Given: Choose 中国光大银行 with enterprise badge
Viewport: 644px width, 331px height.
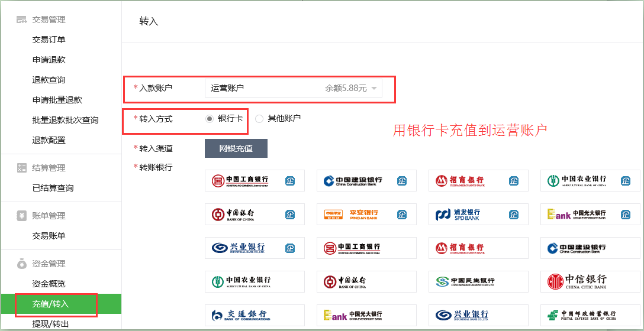Looking at the screenshot, I should pos(590,214).
